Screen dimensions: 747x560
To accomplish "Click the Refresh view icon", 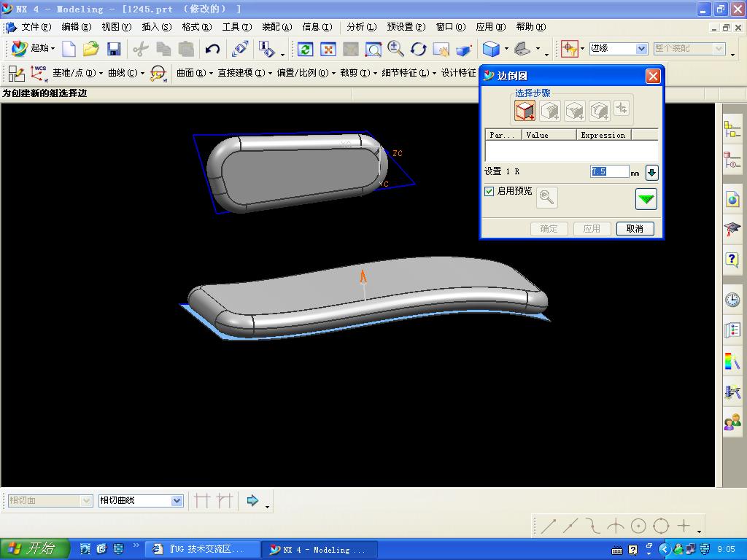I will pyautogui.click(x=305, y=49).
